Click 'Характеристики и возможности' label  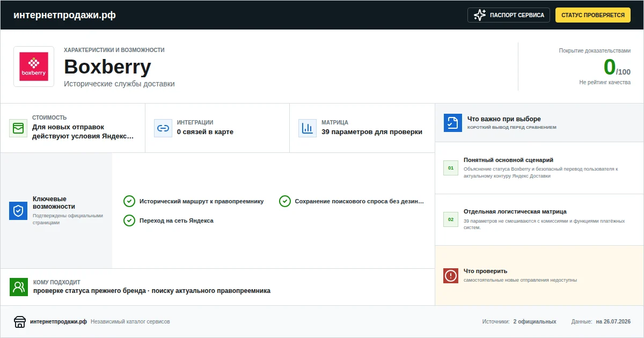114,50
